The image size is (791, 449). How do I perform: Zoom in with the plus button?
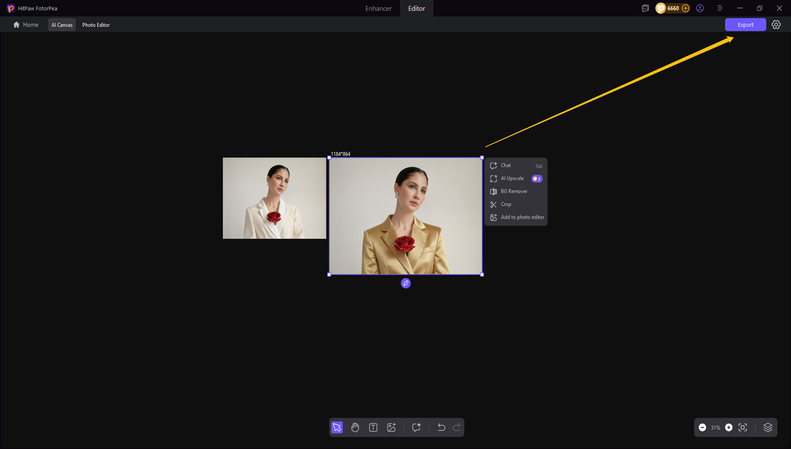(729, 427)
